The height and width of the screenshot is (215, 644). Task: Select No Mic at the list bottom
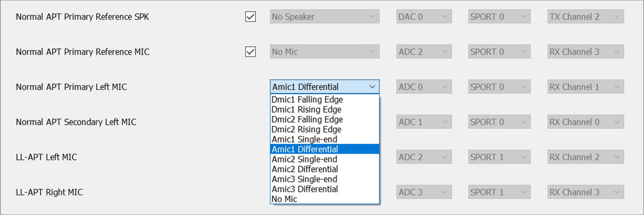(x=325, y=199)
